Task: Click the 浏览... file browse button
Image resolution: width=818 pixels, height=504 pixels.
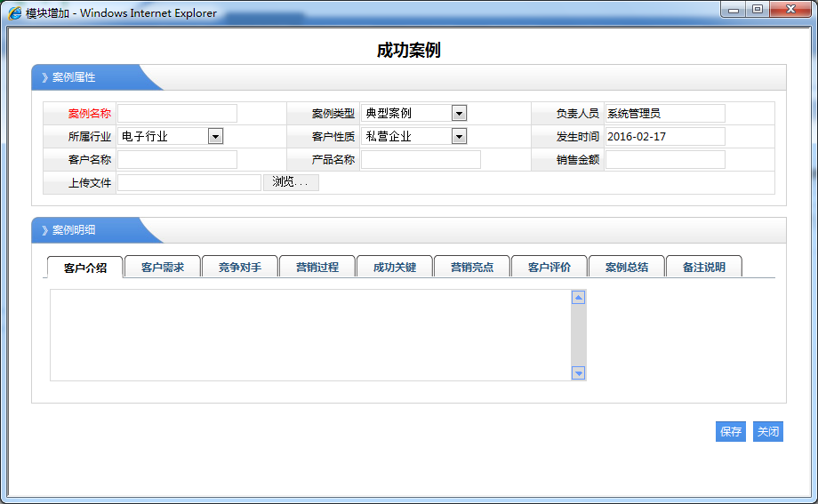Action: [x=291, y=182]
